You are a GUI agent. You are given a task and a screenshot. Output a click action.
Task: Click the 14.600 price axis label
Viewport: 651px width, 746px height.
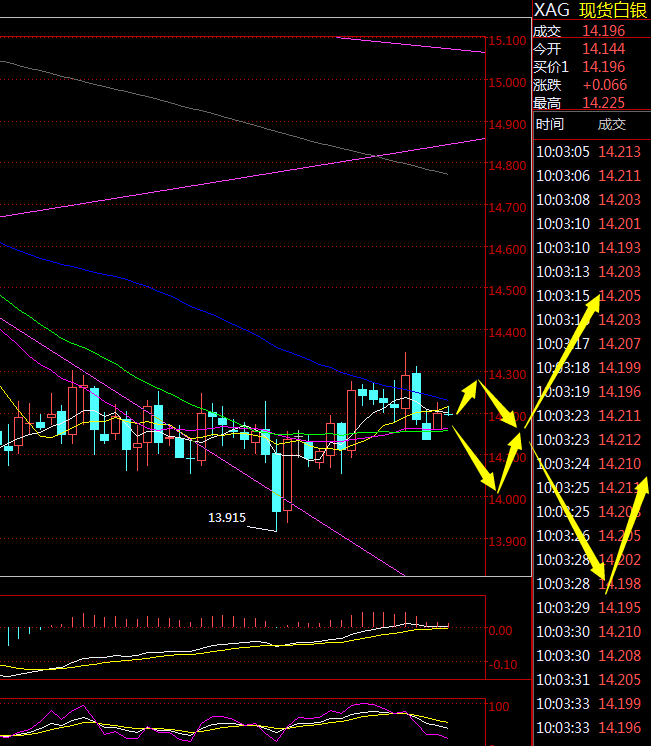coord(507,249)
